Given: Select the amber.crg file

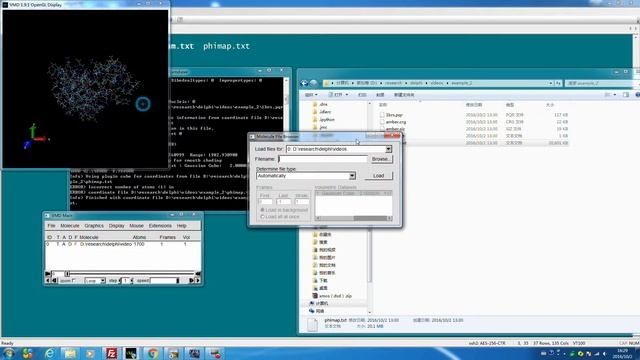Looking at the screenshot, I should 396,122.
